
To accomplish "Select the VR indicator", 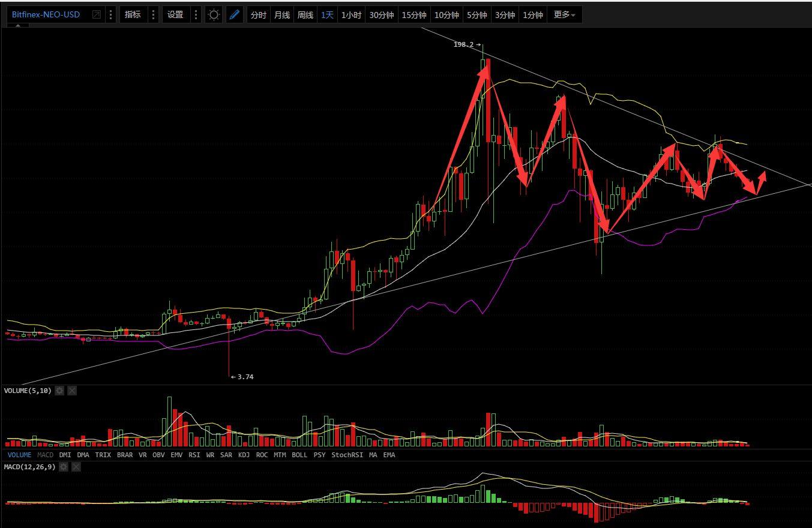I will [x=143, y=455].
